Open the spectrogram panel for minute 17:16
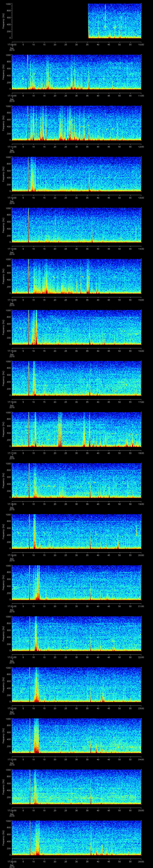 click(x=77, y=378)
